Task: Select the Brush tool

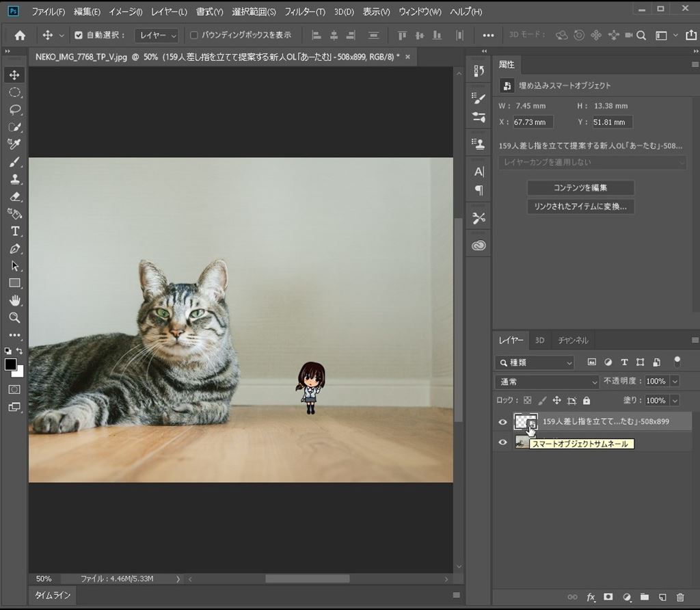Action: pos(14,162)
